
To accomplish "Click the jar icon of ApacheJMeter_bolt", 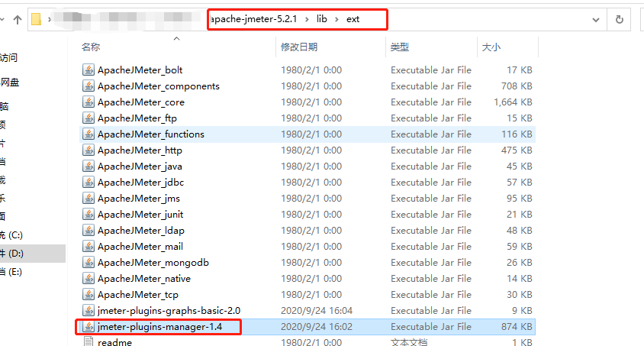I will 89,70.
